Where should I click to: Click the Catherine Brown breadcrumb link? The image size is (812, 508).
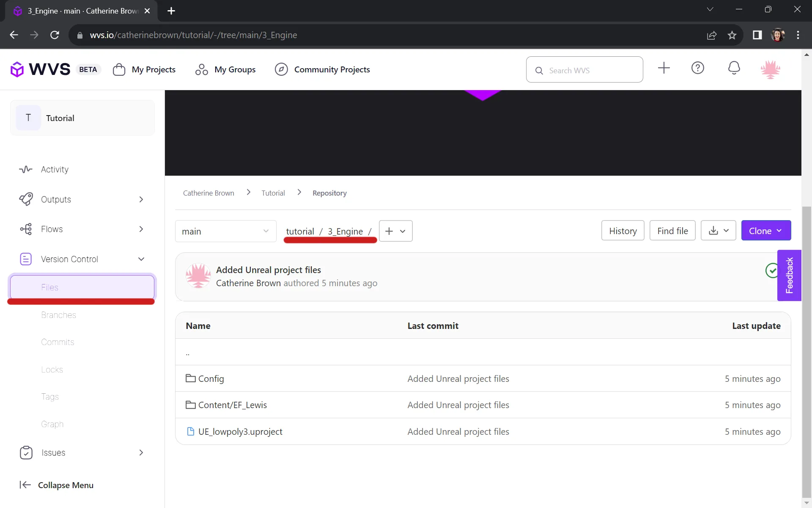click(x=208, y=193)
